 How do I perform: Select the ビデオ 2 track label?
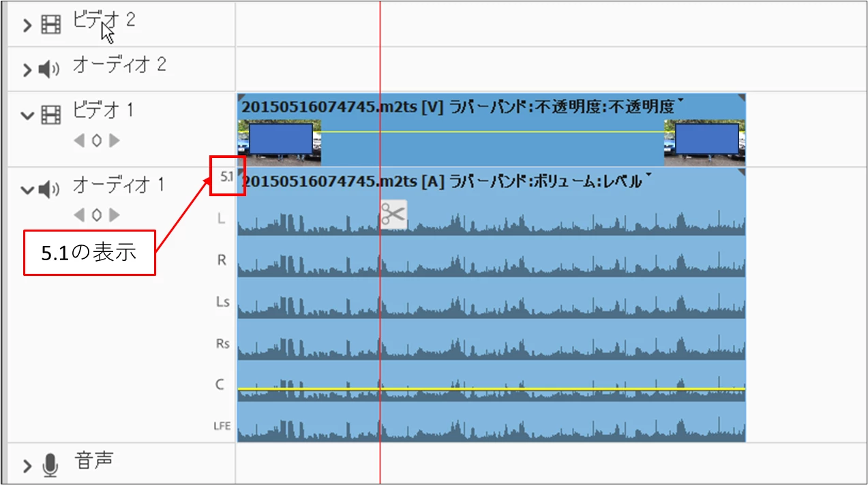coord(104,20)
